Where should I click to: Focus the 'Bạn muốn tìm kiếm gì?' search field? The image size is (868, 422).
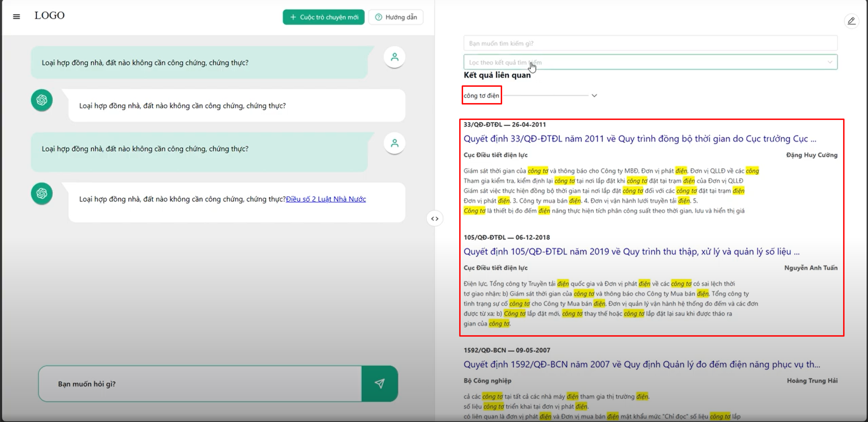[650, 43]
